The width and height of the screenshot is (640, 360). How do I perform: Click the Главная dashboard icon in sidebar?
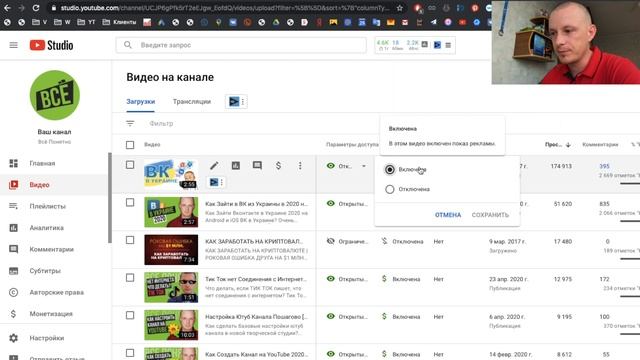coord(13,163)
